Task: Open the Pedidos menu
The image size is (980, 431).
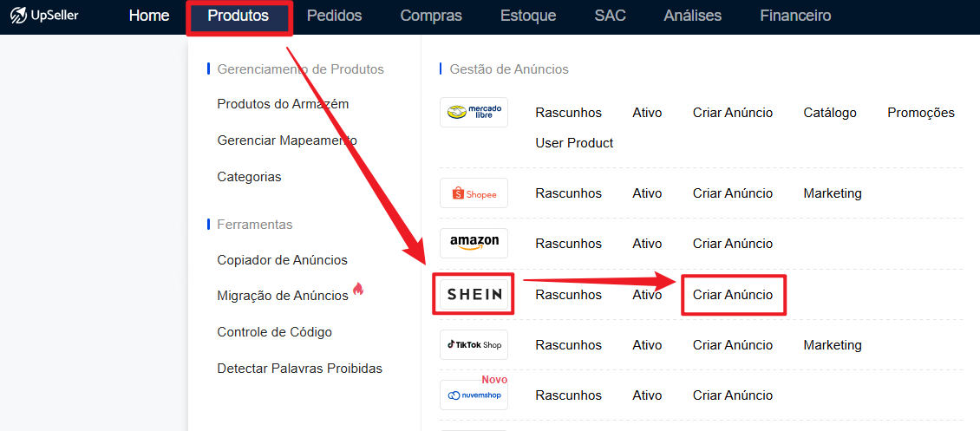Action: pyautogui.click(x=335, y=16)
